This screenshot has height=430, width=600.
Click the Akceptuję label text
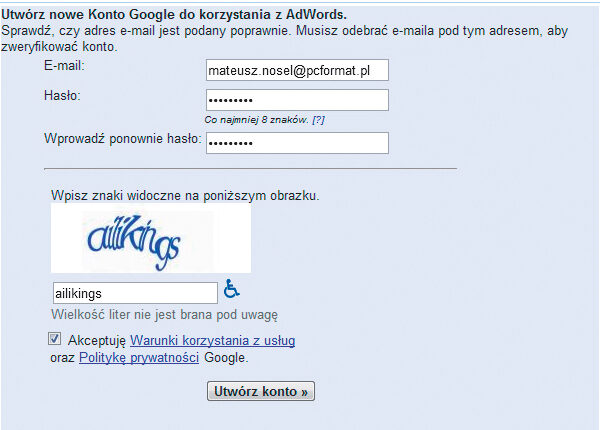click(x=97, y=341)
